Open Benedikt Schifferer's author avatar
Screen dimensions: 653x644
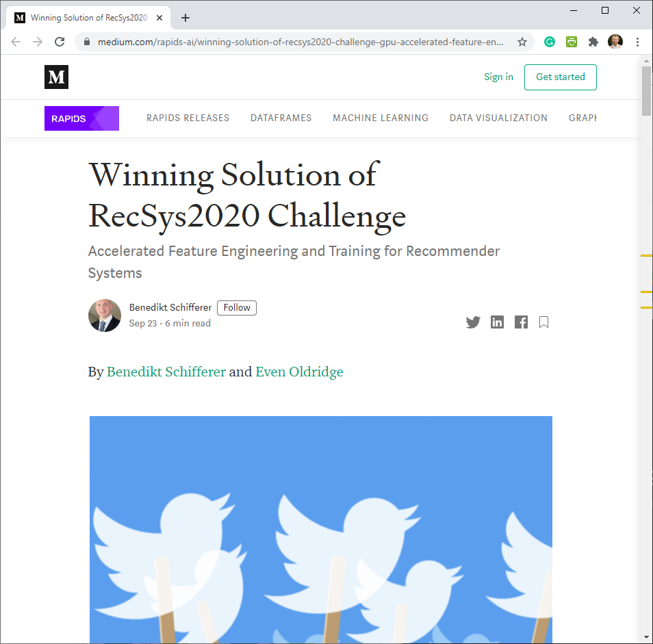pos(105,315)
